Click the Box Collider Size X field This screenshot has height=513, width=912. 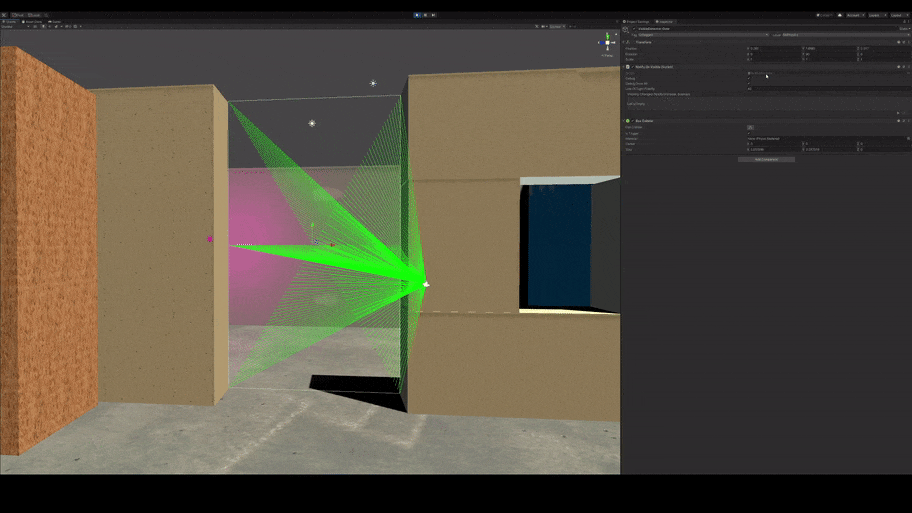pos(775,149)
